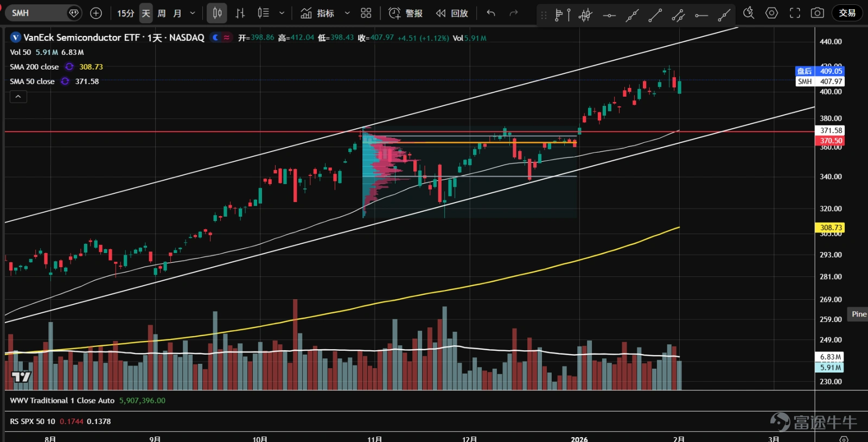The width and height of the screenshot is (868, 442).
Task: Click the pink wavy status indicator
Action: (x=226, y=37)
